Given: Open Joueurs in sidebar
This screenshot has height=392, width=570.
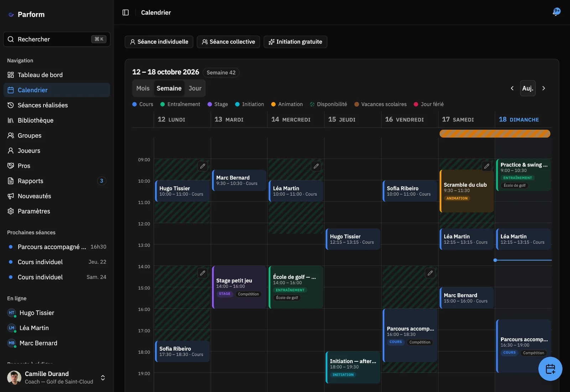Looking at the screenshot, I should click(x=57, y=151).
